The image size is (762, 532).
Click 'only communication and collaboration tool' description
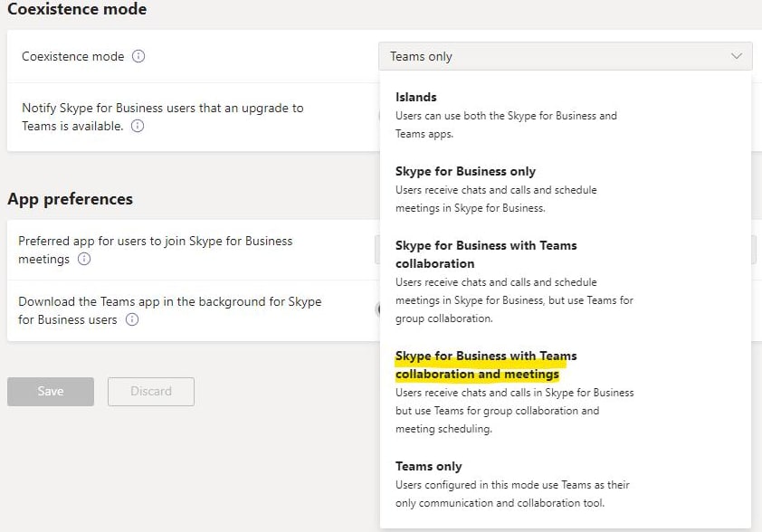500,503
